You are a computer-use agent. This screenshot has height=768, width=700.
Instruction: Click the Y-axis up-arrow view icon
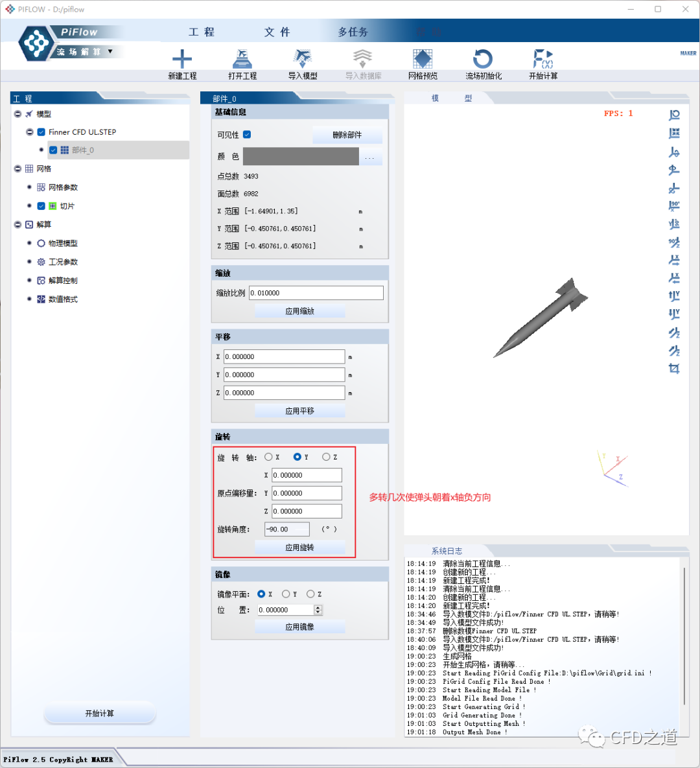(x=674, y=296)
